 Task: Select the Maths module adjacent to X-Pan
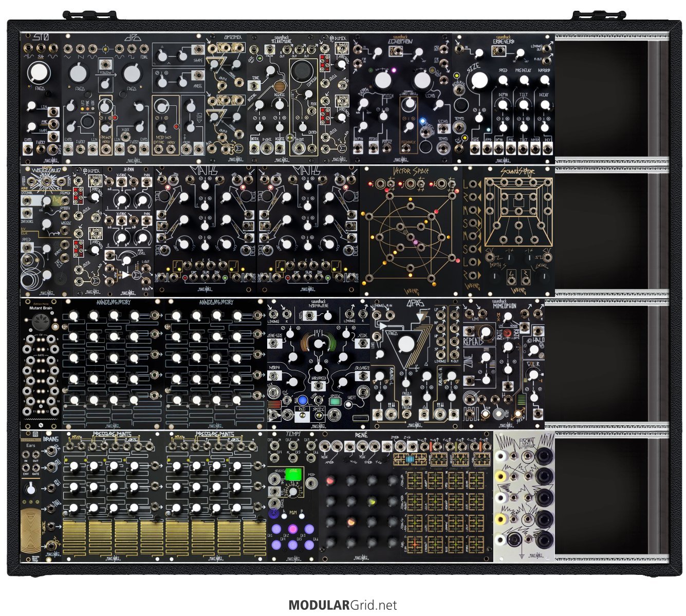206,230
